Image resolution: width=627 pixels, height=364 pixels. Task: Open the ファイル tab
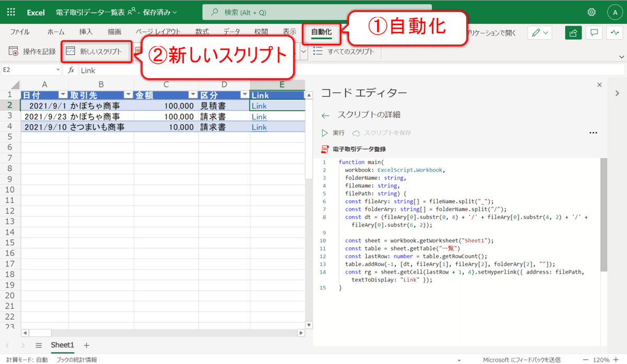(x=19, y=32)
